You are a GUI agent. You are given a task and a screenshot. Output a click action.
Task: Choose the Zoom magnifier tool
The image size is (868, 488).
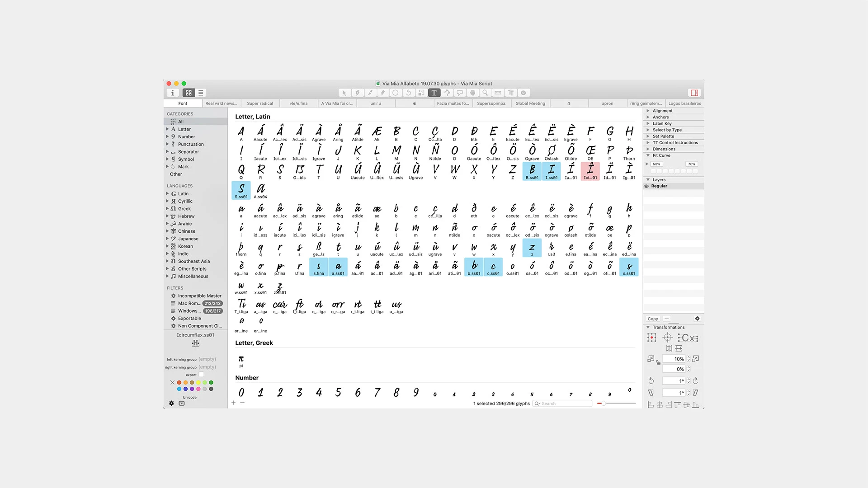pos(485,93)
